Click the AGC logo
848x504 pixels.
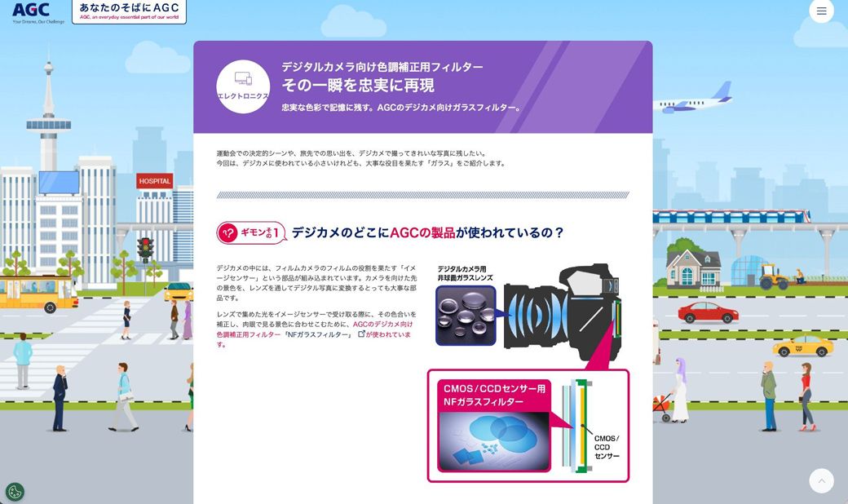pos(31,12)
